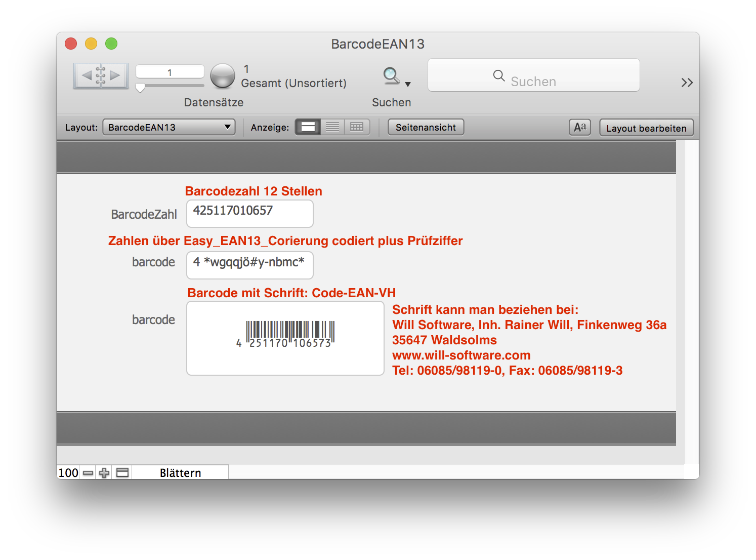The height and width of the screenshot is (560, 756).
Task: Click the Seitenansicht button
Action: pos(426,127)
